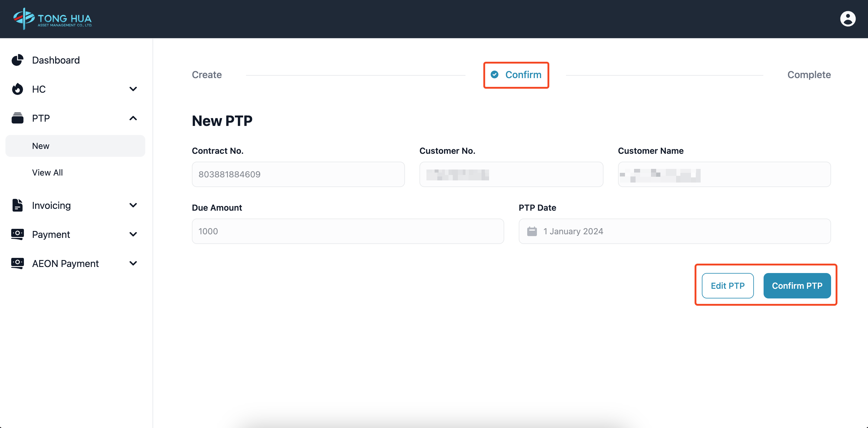The height and width of the screenshot is (428, 868).
Task: Collapse the PTP menu chevron
Action: [x=133, y=118]
